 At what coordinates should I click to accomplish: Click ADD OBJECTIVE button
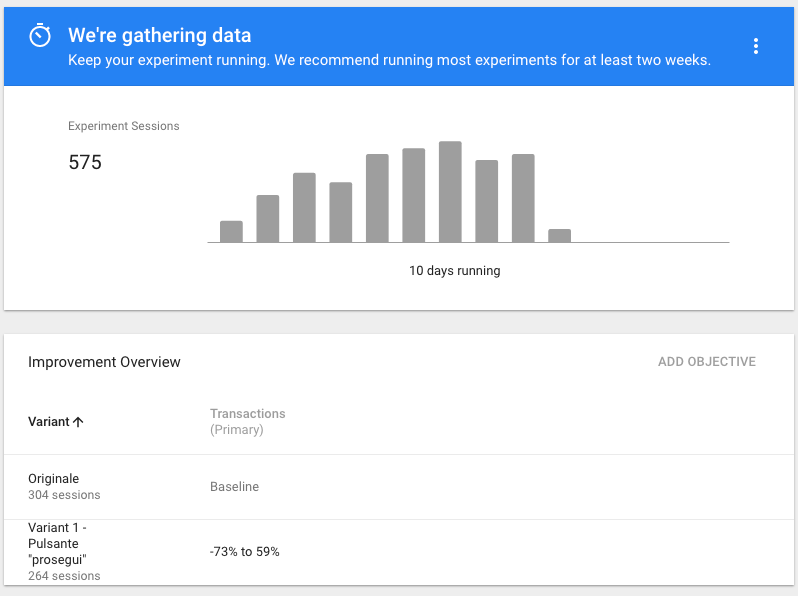pyautogui.click(x=706, y=362)
